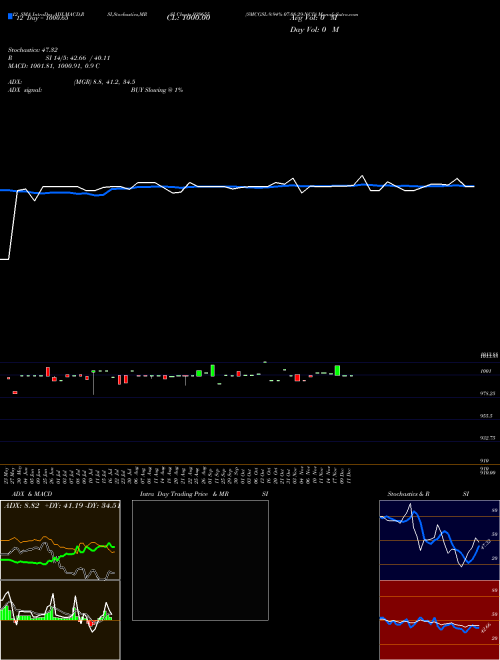Click the '978.23' price axis label
The image size is (500, 660).
point(488,393)
